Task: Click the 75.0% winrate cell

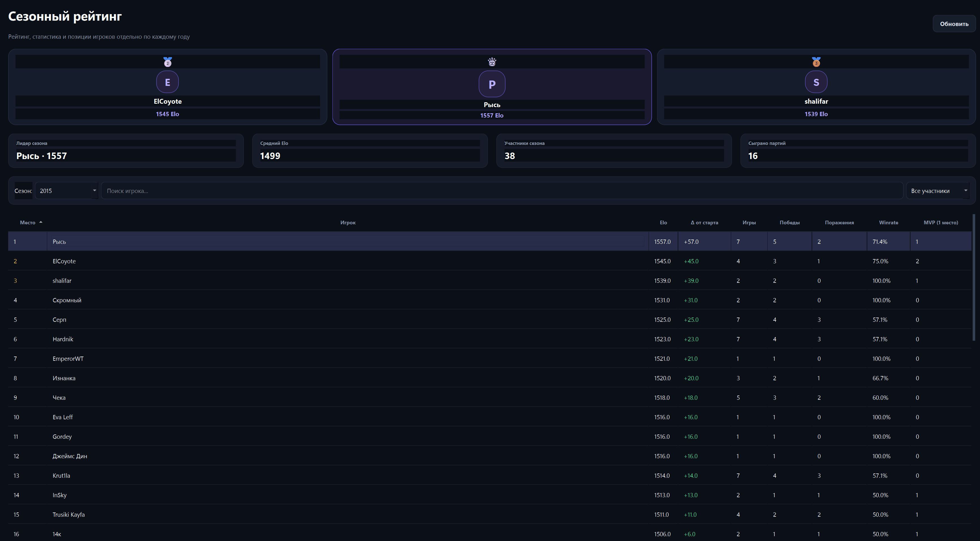Action: (888, 261)
